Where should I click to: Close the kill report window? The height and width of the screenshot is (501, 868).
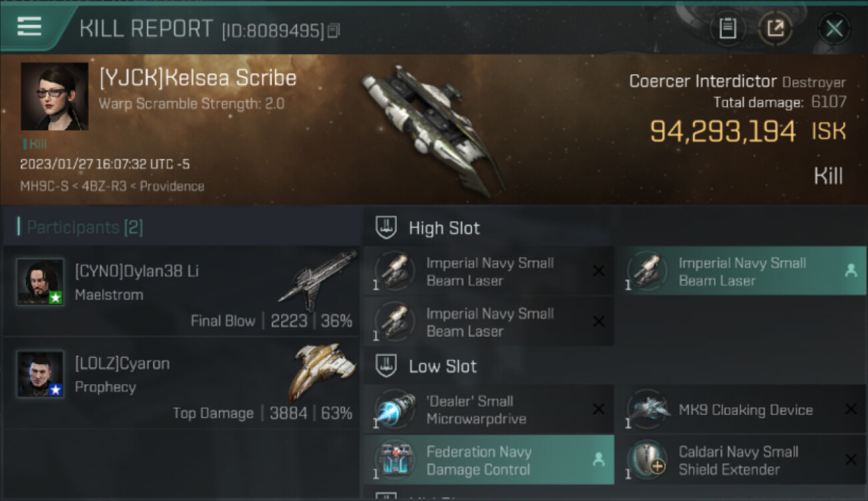coord(834,29)
